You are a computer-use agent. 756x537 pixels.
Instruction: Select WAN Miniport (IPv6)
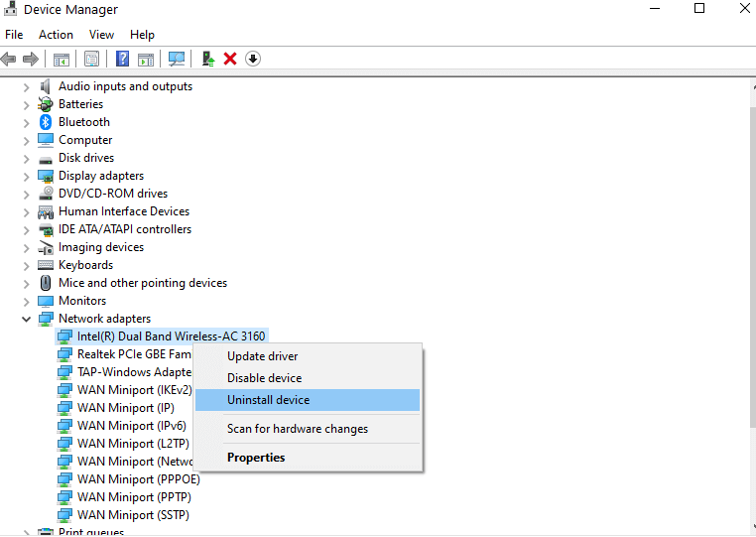132,426
